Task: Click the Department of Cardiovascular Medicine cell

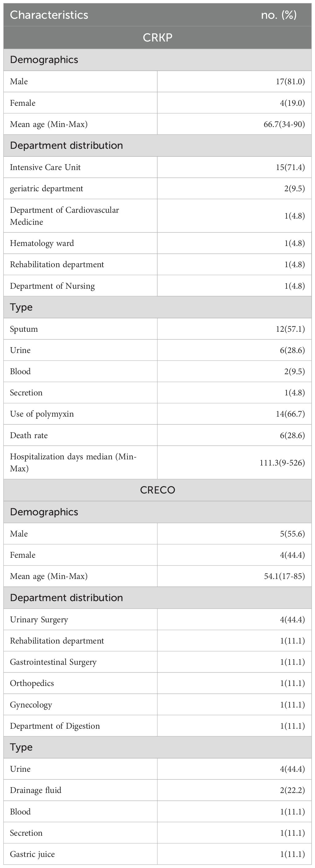Action: [64, 216]
